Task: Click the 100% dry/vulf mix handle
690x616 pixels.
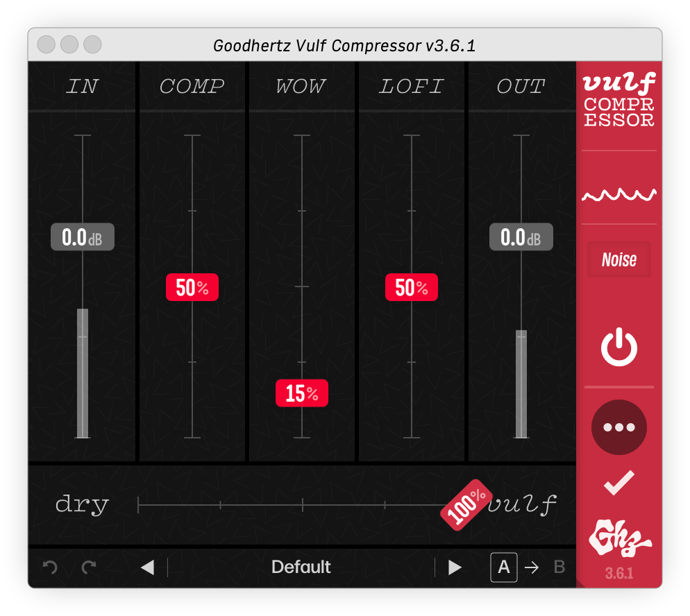Action: 466,505
